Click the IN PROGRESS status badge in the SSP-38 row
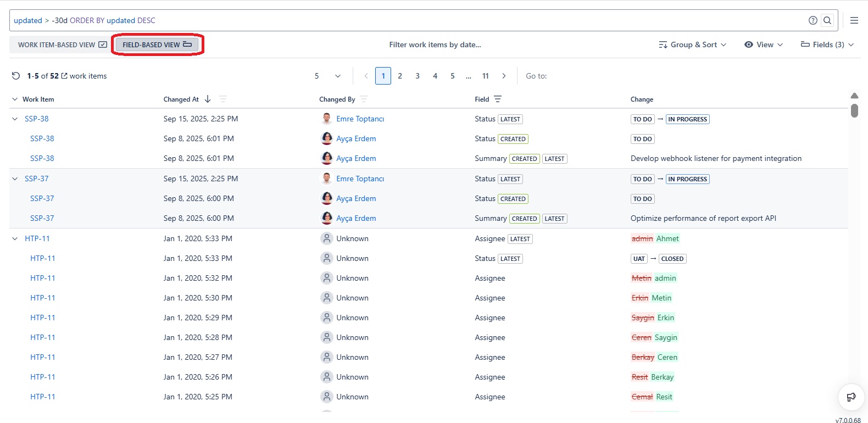Screen dimensions: 868x423 coord(688,119)
